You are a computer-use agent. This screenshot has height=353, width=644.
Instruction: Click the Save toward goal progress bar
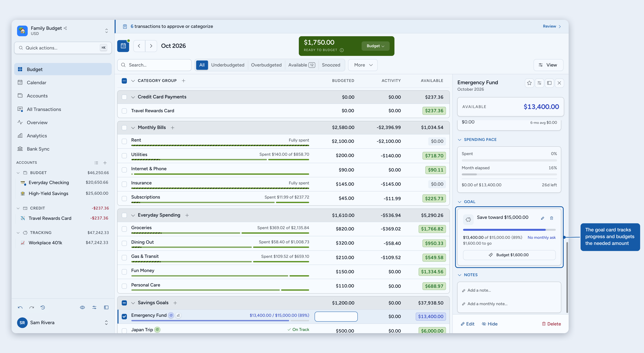[x=509, y=230]
